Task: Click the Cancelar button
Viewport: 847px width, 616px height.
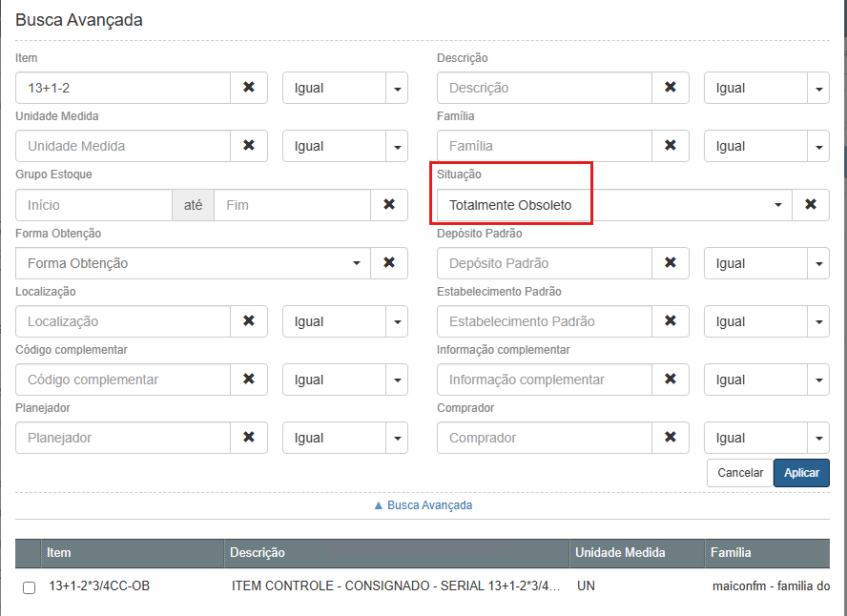Action: (x=740, y=473)
